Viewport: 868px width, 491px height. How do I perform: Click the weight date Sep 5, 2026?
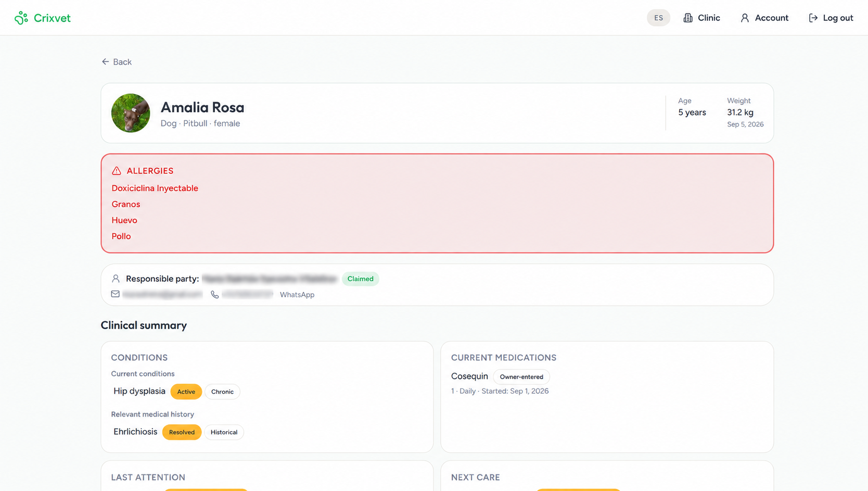click(x=745, y=124)
